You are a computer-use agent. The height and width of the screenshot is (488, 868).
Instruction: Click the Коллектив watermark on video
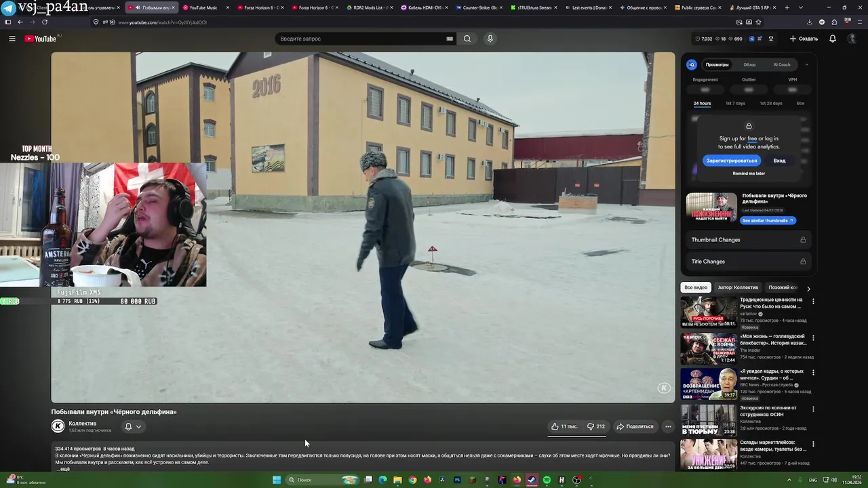[x=664, y=388]
